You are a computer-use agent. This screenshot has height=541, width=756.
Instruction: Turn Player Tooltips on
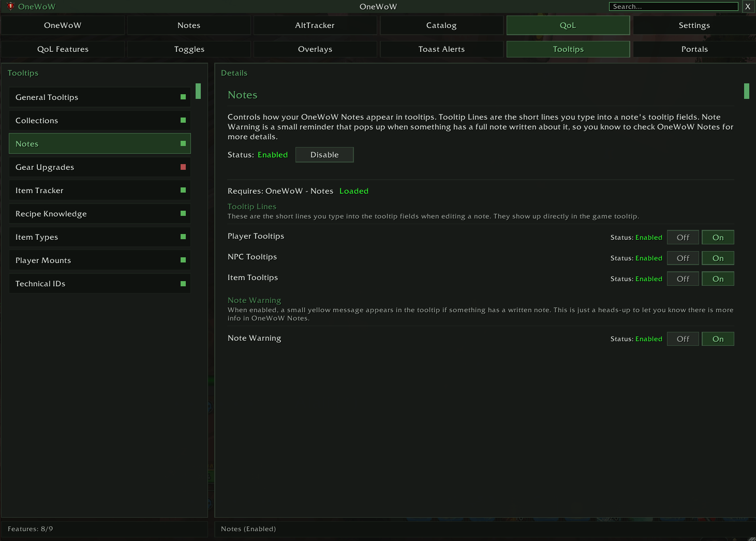pos(718,237)
